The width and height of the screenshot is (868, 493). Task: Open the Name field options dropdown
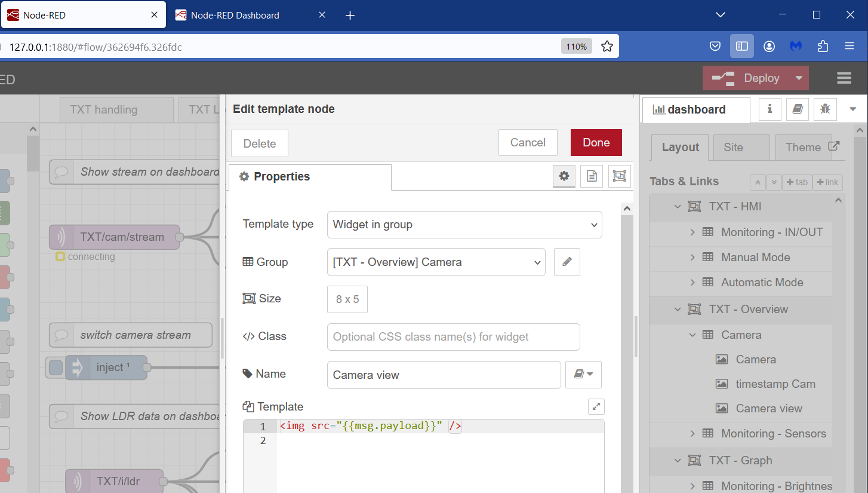tap(583, 375)
